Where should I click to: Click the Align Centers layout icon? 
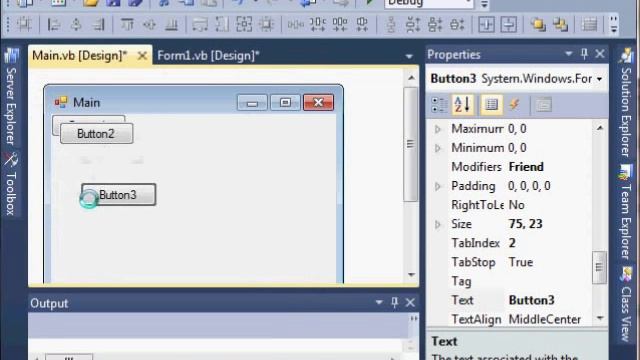pos(76,25)
